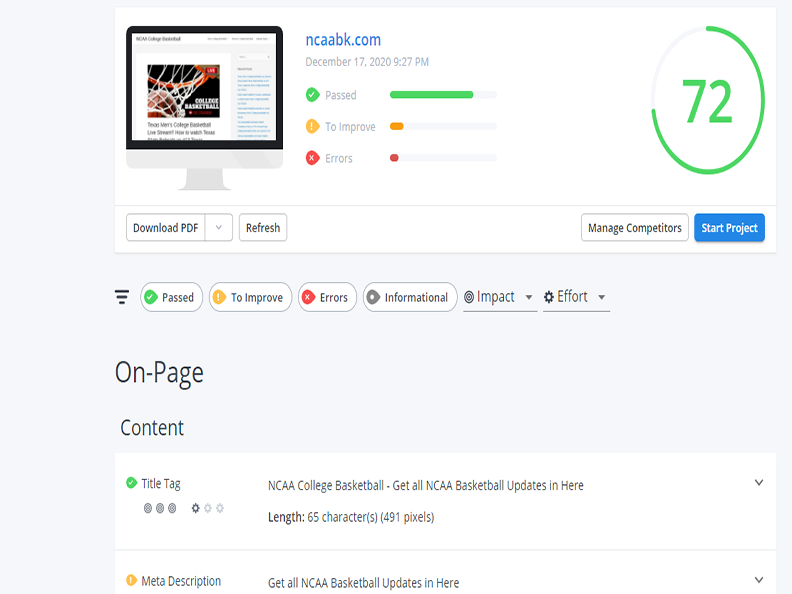The height and width of the screenshot is (594, 792).
Task: Click the date 'December 17, 2020 9:27 PM'
Action: pos(367,62)
